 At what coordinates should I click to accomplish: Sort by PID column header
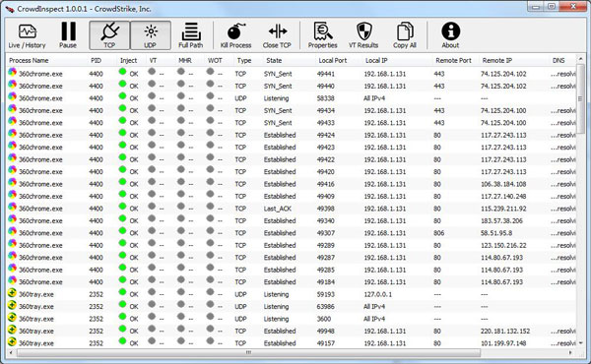pyautogui.click(x=96, y=60)
